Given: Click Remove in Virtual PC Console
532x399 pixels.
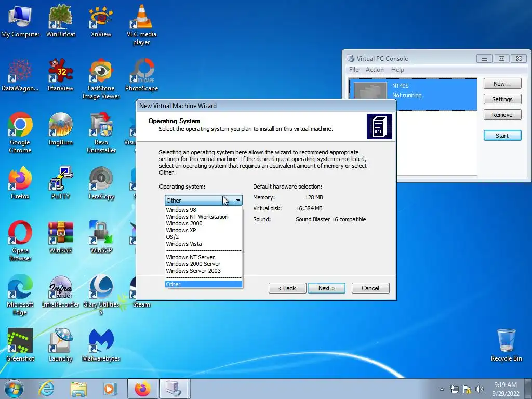Looking at the screenshot, I should [502, 115].
